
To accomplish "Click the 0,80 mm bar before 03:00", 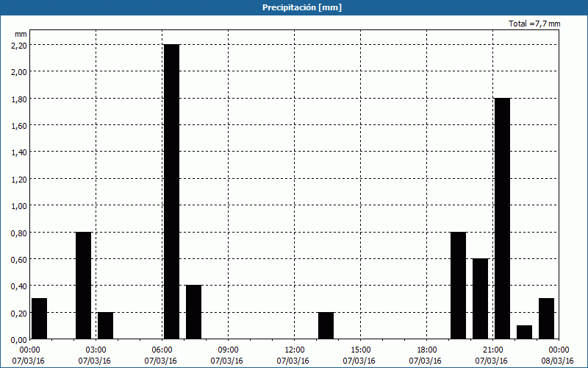I will click(83, 286).
